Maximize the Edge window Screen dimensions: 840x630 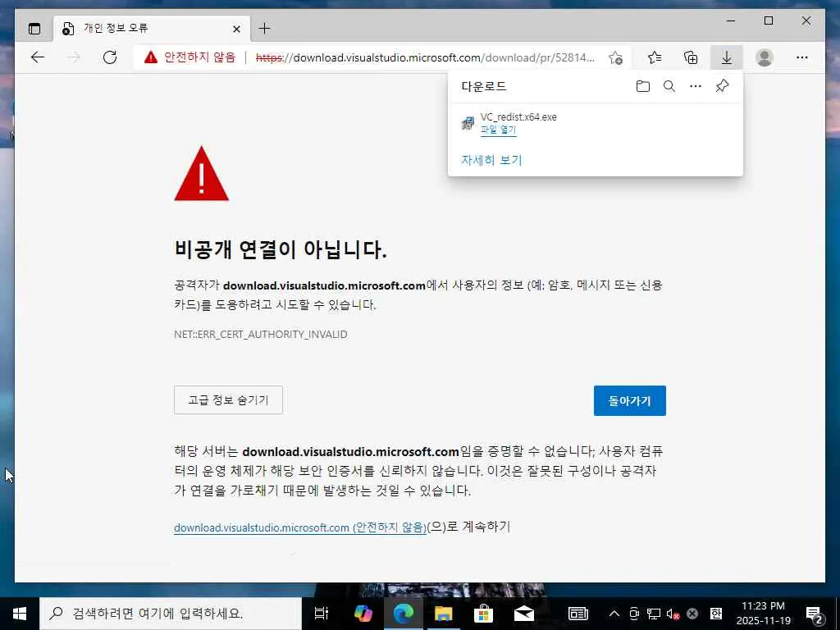tap(768, 21)
